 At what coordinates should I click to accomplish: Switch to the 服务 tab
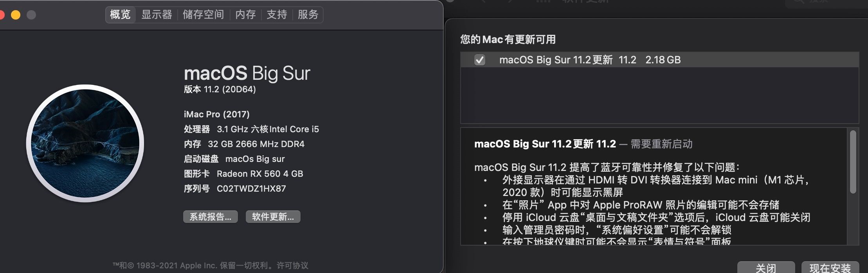point(308,15)
